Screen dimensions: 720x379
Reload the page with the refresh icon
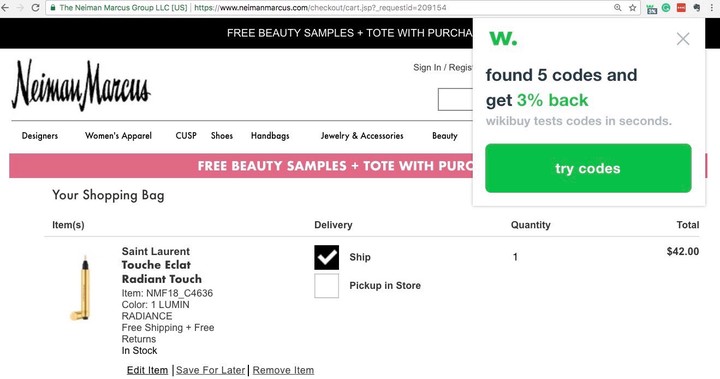pos(35,8)
